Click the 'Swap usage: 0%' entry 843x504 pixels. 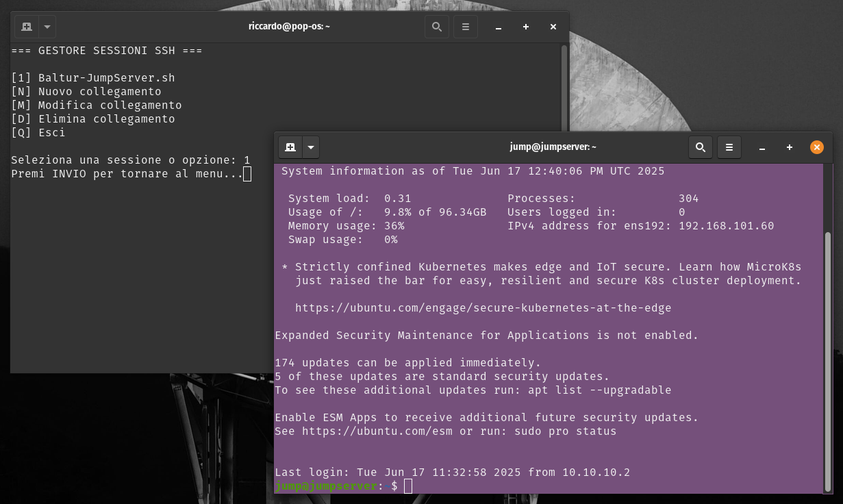(343, 240)
